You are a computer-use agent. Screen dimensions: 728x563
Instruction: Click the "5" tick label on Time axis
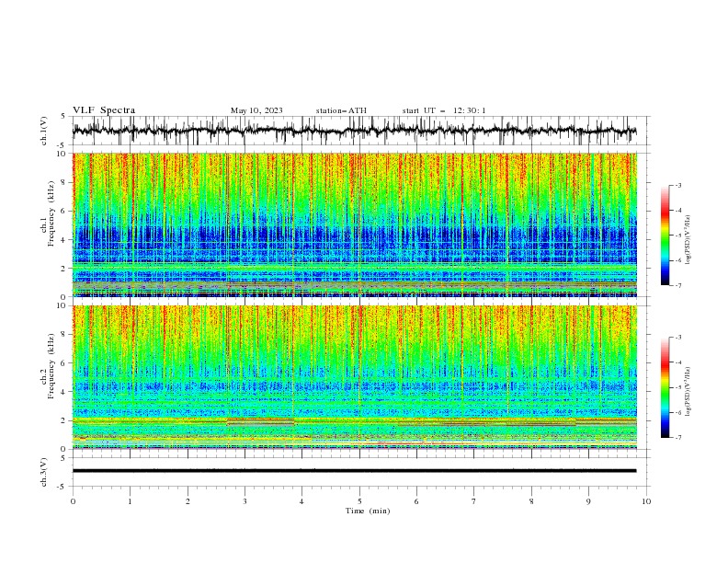click(359, 501)
